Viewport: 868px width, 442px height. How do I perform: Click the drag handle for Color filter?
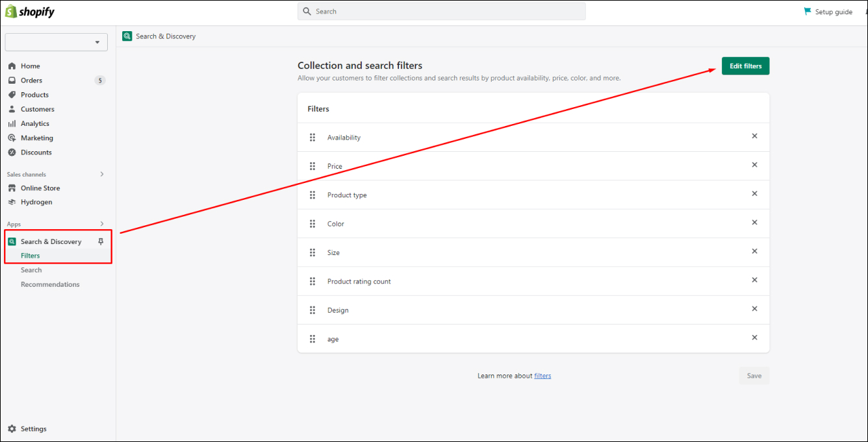point(313,224)
